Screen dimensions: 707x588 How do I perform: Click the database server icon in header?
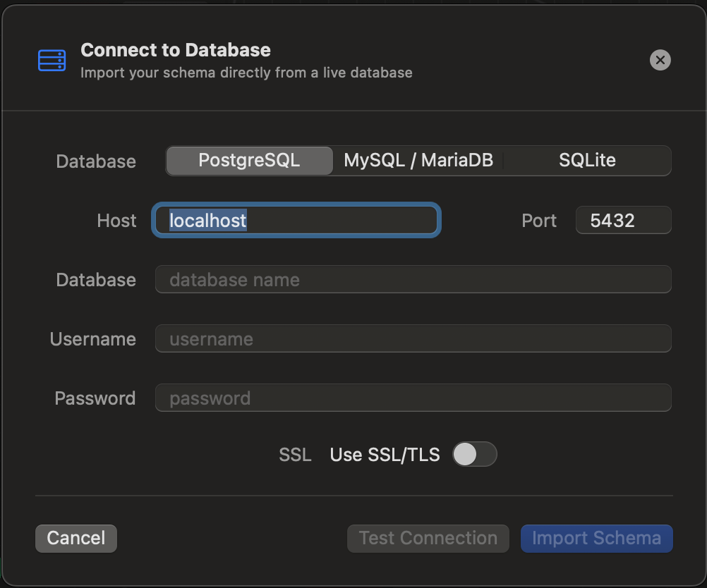(52, 61)
